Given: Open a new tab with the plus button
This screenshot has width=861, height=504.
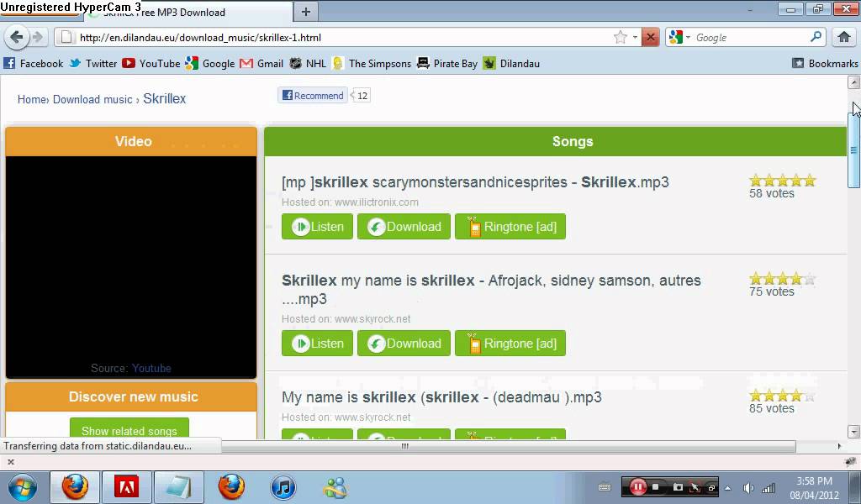Looking at the screenshot, I should point(306,12).
